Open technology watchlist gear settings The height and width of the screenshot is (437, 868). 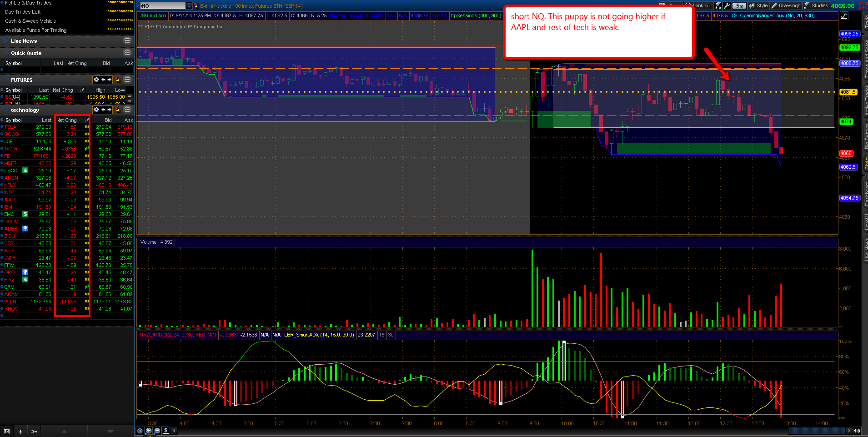point(96,110)
